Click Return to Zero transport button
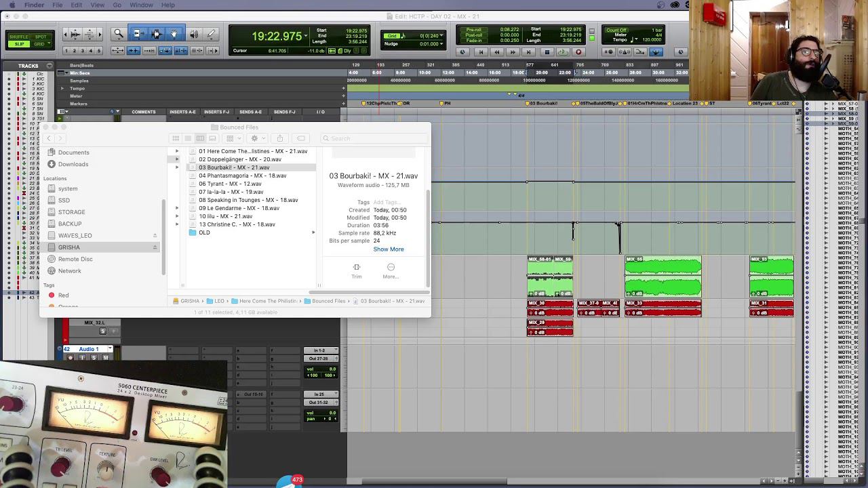 pyautogui.click(x=480, y=52)
